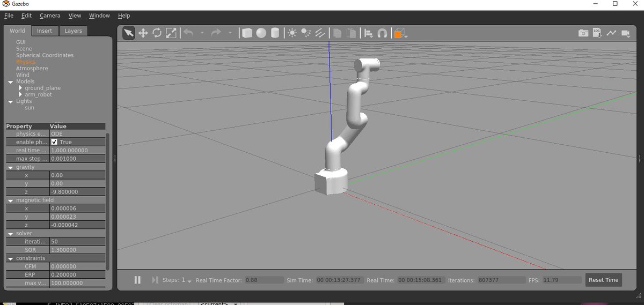
Task: Click the paste icon in toolbar
Action: 351,33
